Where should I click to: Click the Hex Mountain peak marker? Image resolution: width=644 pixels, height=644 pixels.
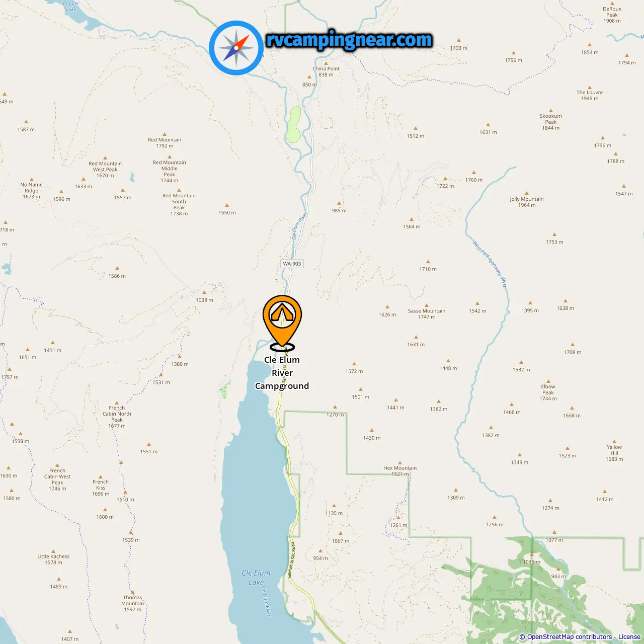(400, 462)
